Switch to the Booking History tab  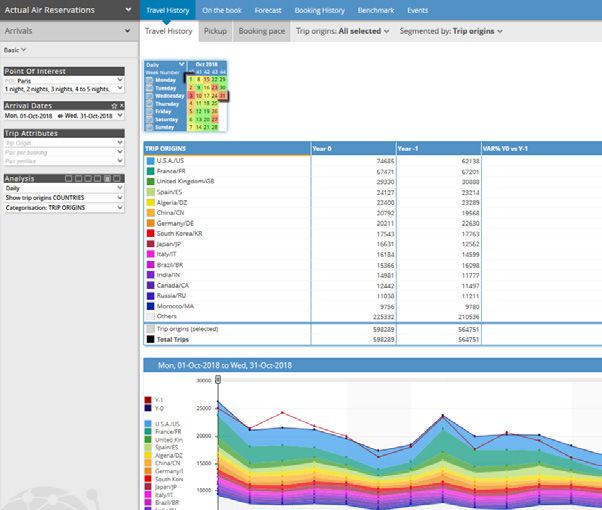pos(319,10)
